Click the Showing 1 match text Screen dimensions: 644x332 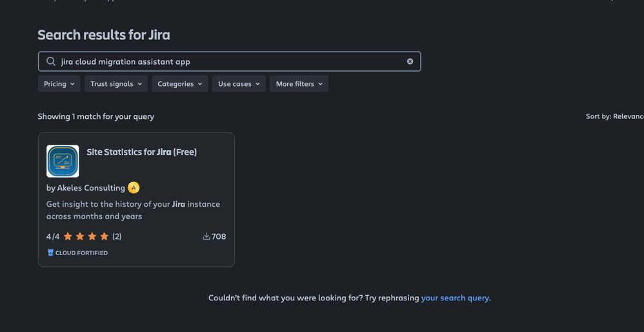[96, 116]
